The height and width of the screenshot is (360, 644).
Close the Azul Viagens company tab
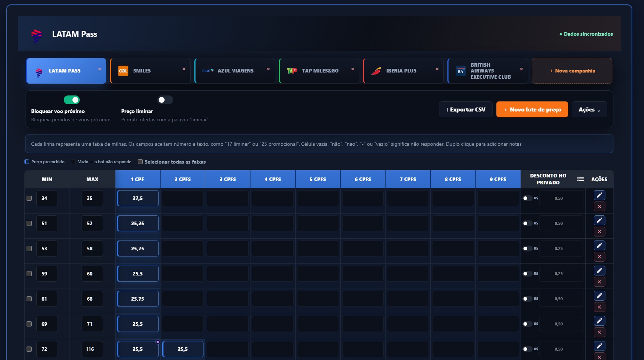[x=268, y=69]
